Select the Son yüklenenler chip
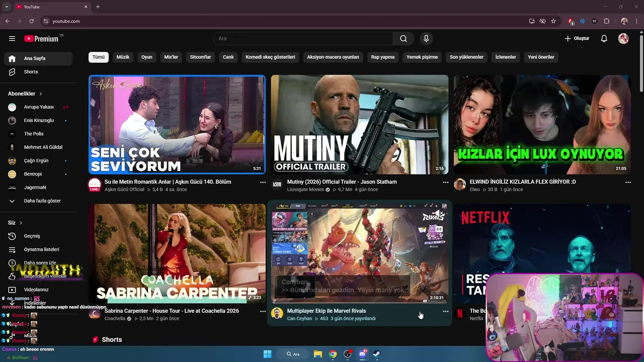 466,57
